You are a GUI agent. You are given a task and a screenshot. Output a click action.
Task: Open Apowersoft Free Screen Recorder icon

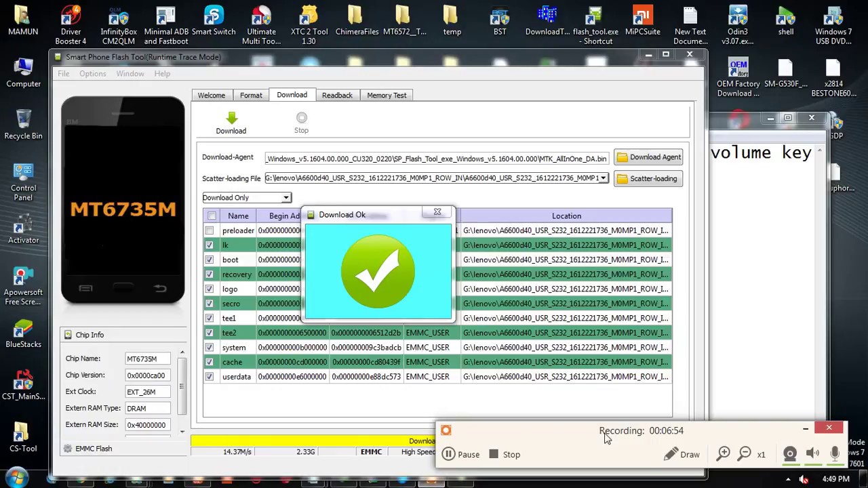click(23, 286)
